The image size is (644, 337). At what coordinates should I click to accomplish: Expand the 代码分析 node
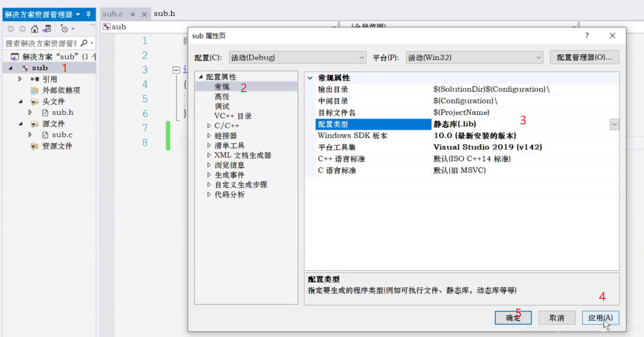tap(209, 195)
